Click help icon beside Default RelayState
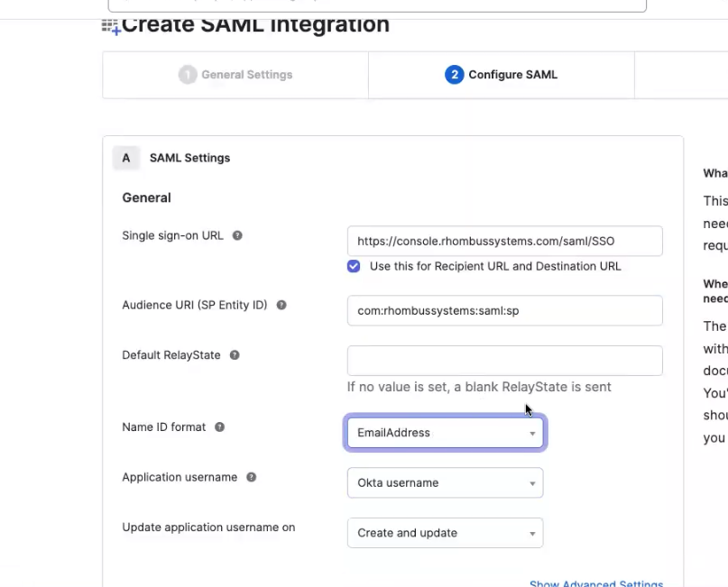This screenshot has height=587, width=728. click(x=235, y=355)
